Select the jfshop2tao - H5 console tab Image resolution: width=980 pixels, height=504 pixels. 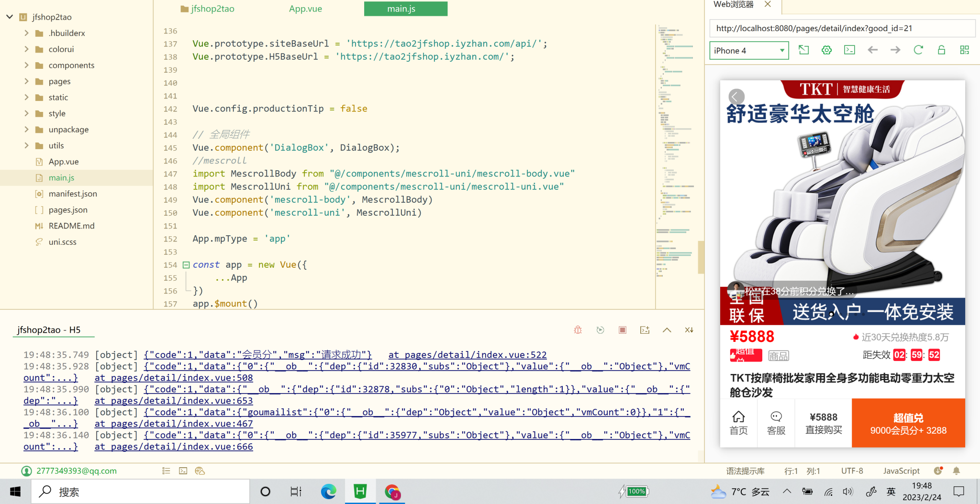click(x=49, y=330)
